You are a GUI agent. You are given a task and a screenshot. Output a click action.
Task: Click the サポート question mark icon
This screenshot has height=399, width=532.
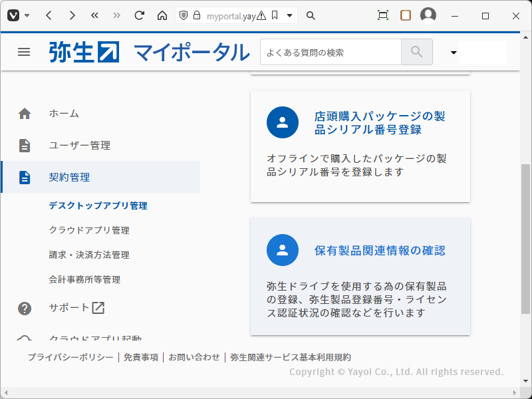25,309
